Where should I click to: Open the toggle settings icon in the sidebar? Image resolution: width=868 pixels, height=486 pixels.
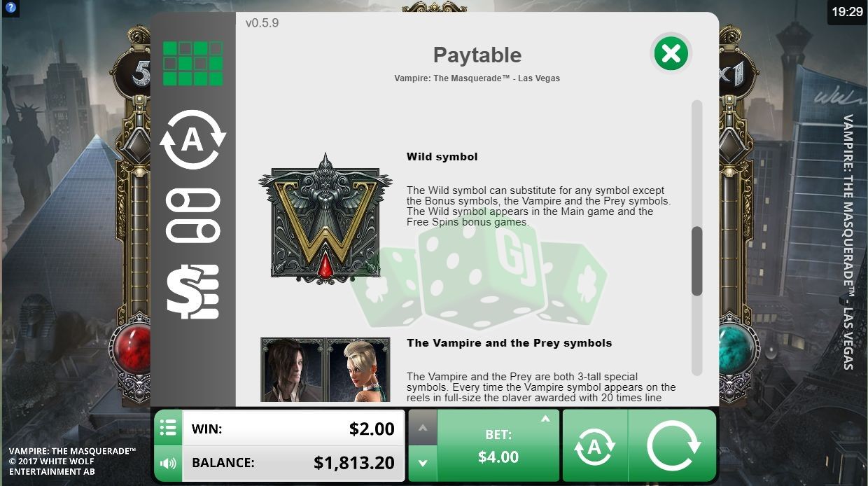tap(192, 216)
